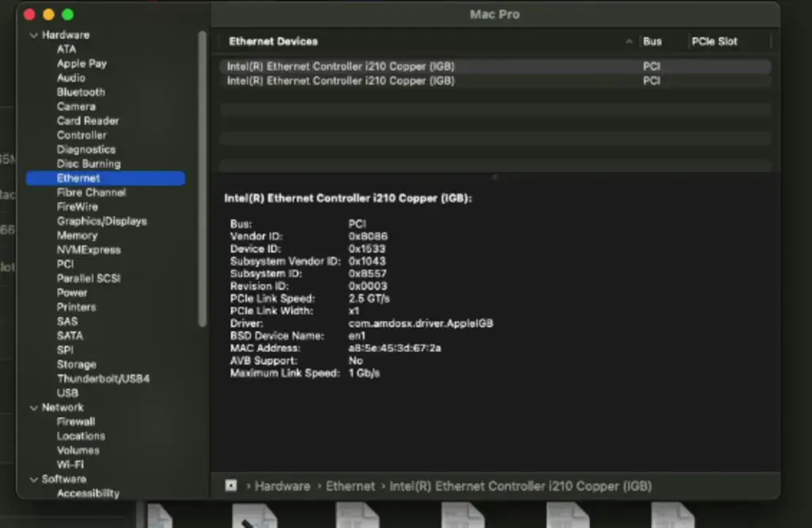Select Diagnostics in the sidebar

[86, 150]
